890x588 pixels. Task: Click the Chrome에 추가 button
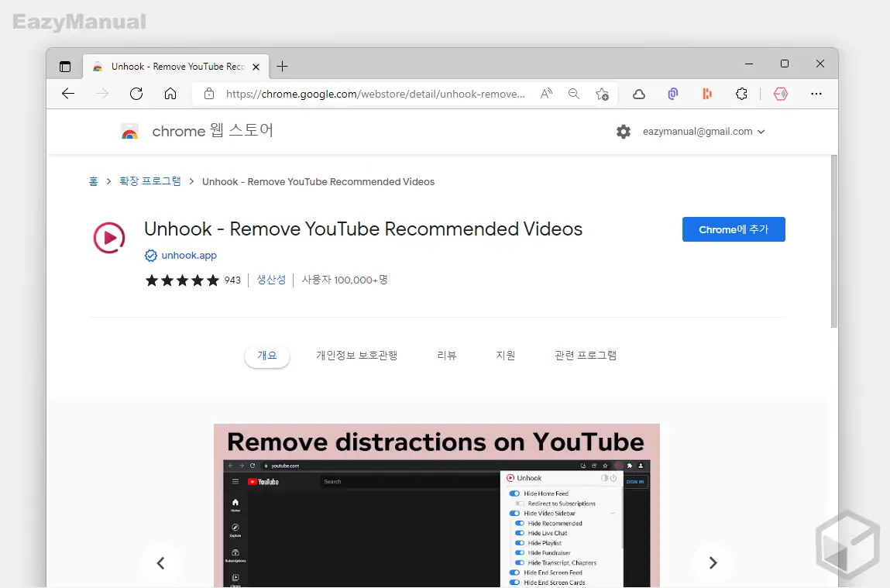tap(734, 229)
